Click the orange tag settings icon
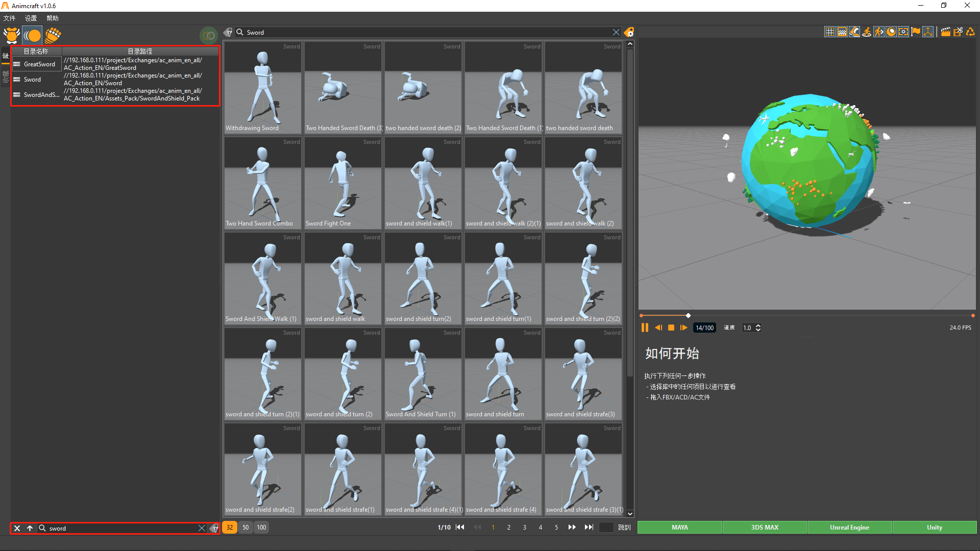The width and height of the screenshot is (980, 551). [629, 32]
